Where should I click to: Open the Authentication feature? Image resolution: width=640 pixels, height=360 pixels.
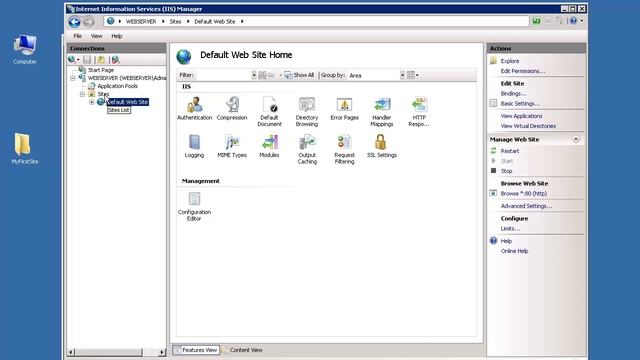click(194, 109)
